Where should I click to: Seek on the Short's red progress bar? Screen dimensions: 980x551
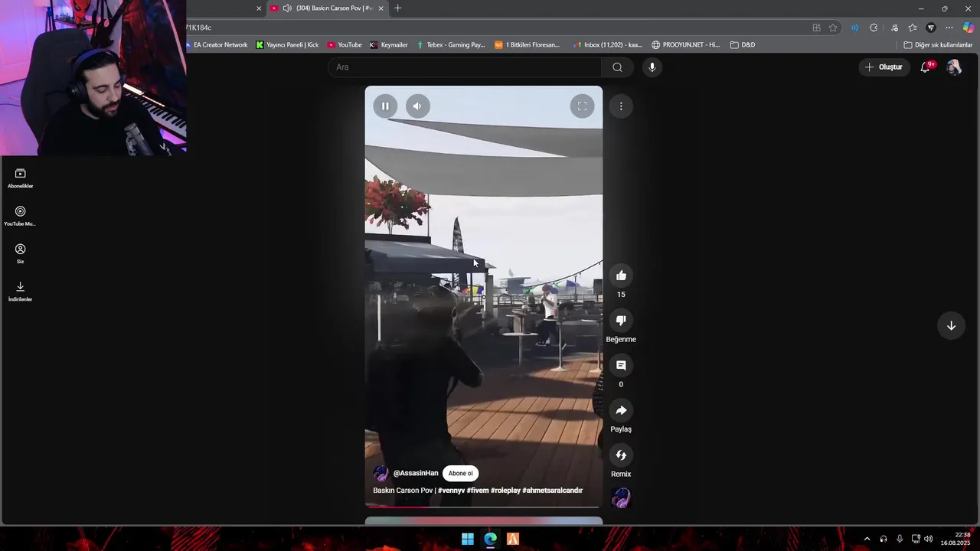coord(484,507)
